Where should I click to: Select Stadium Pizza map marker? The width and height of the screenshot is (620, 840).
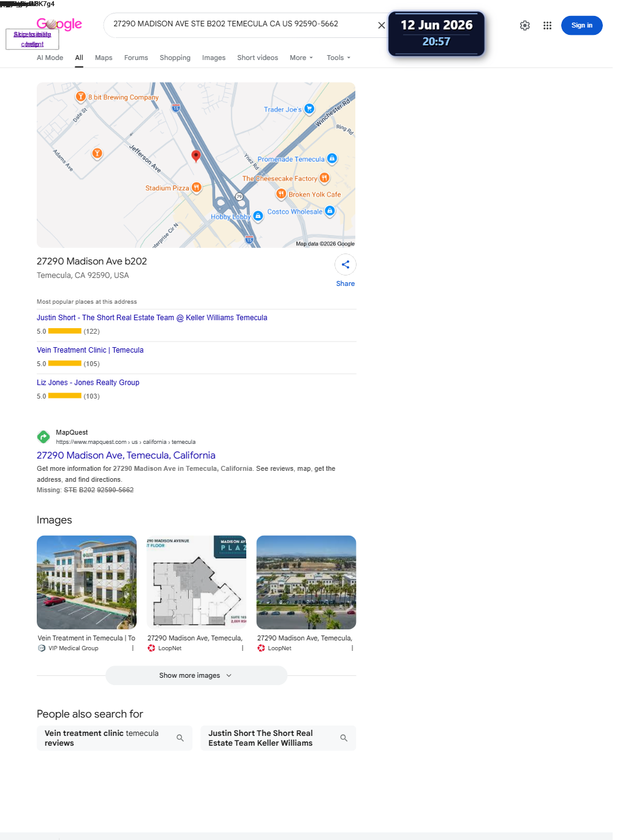(196, 187)
